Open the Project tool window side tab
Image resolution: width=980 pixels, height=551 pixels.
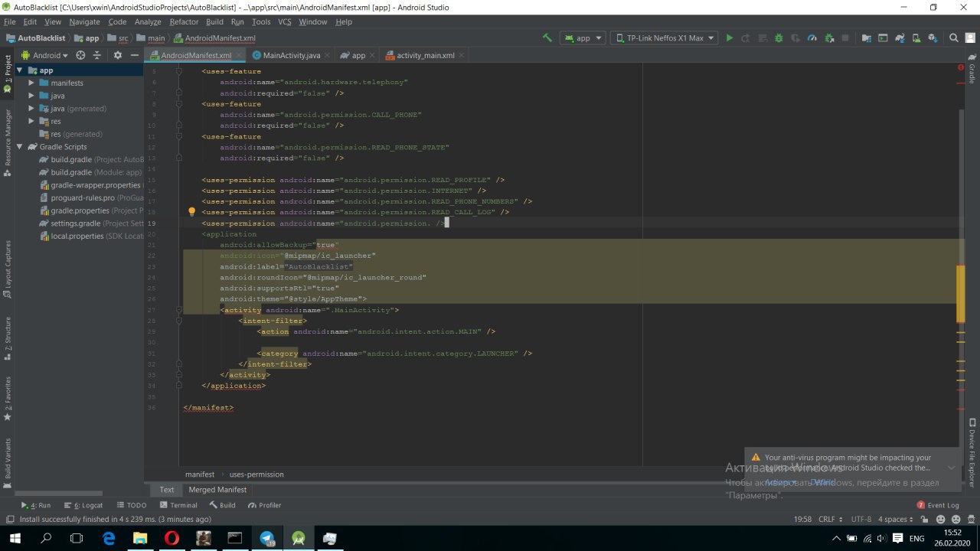pyautogui.click(x=7, y=74)
